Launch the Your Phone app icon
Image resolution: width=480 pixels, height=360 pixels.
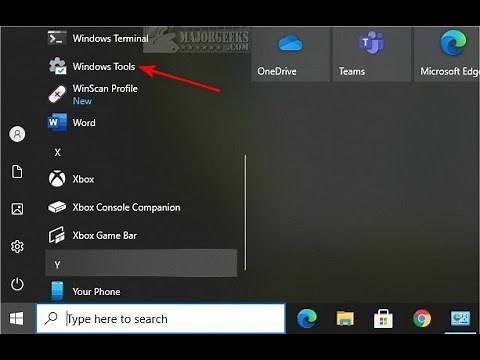[57, 291]
